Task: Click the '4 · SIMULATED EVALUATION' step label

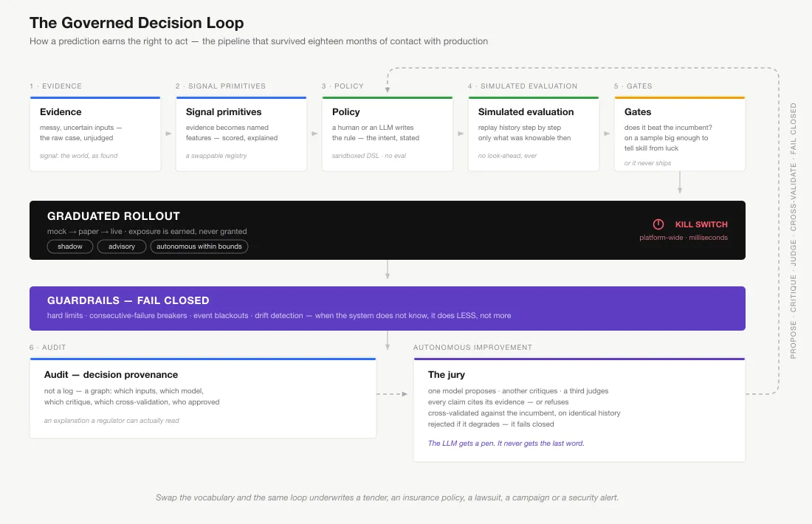Action: [523, 86]
